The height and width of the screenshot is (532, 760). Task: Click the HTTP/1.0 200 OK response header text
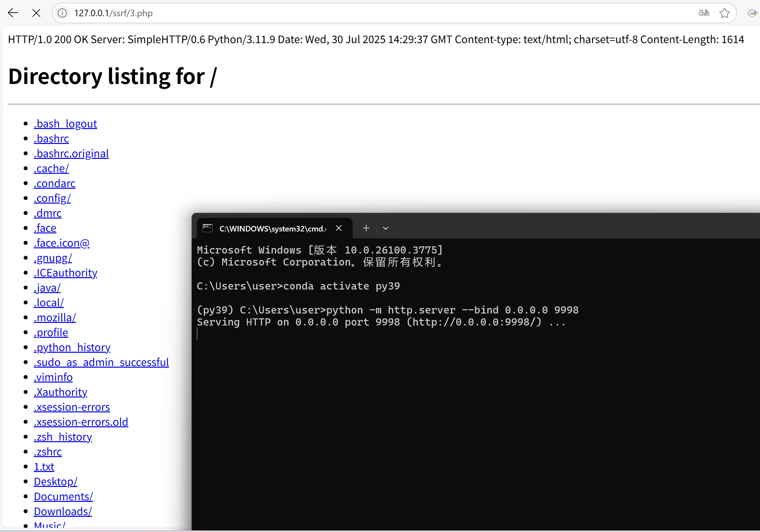click(376, 39)
